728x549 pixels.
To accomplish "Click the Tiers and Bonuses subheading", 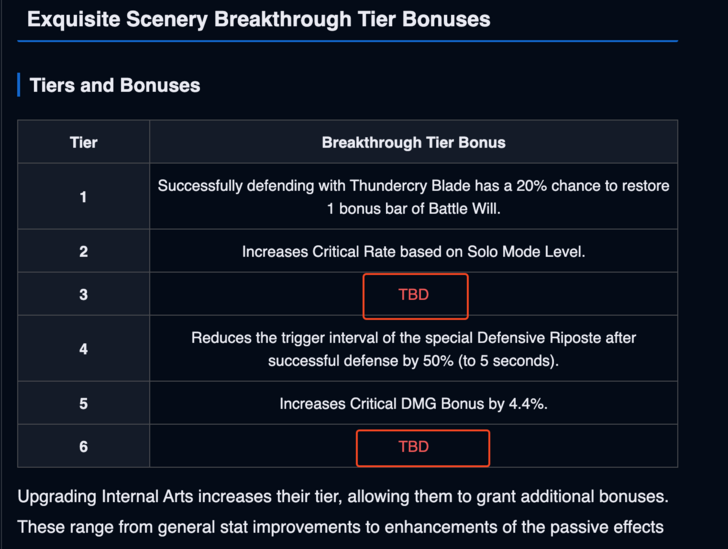I will point(115,86).
